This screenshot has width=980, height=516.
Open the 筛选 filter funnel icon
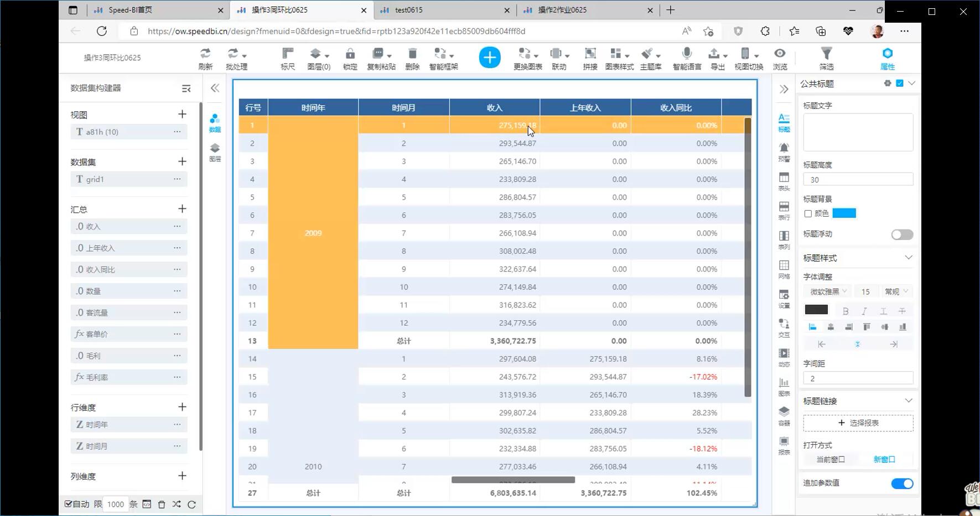click(x=826, y=54)
